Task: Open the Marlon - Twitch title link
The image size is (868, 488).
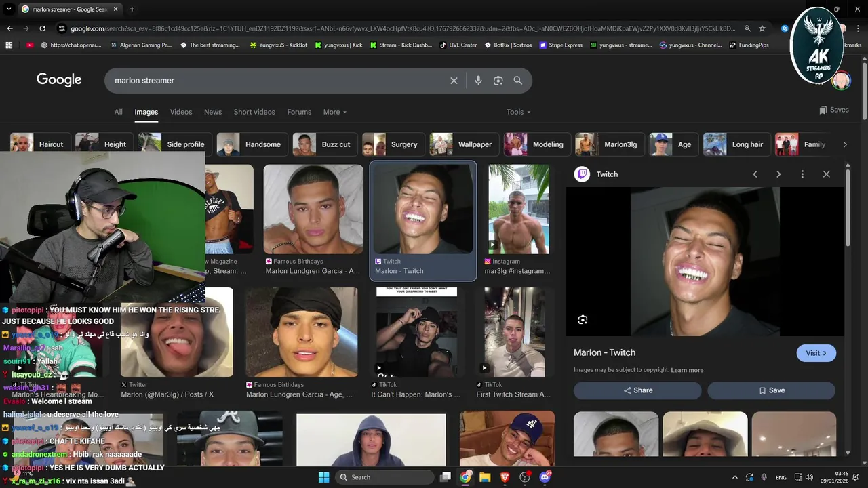Action: point(604,352)
